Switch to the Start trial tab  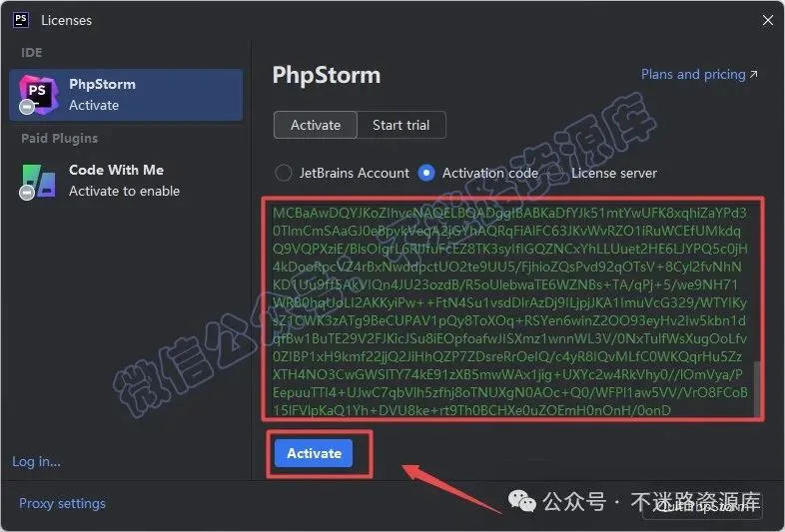(401, 125)
